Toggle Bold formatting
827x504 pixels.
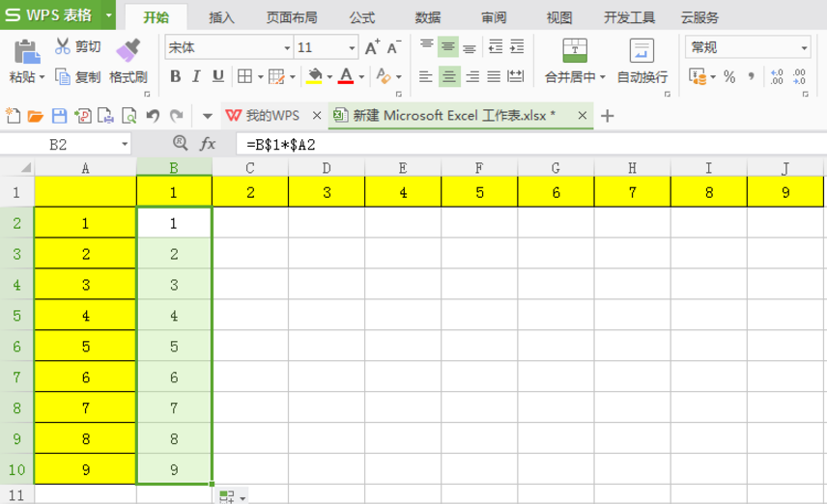pos(176,76)
